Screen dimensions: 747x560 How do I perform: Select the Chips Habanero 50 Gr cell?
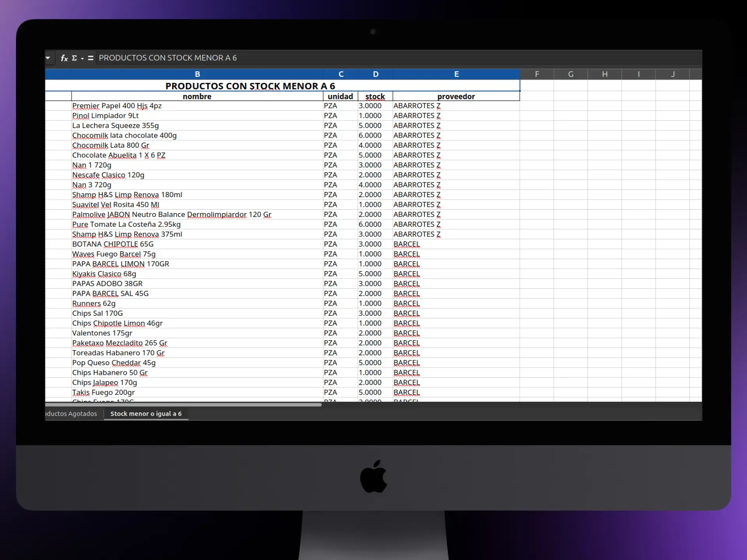(197, 373)
